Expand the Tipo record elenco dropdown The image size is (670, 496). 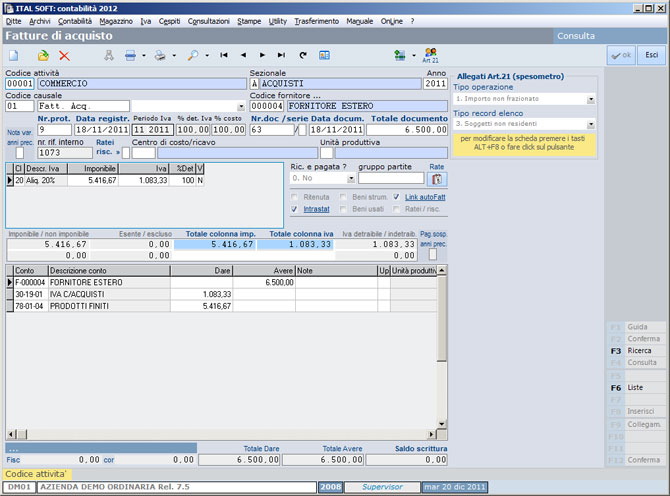[591, 124]
